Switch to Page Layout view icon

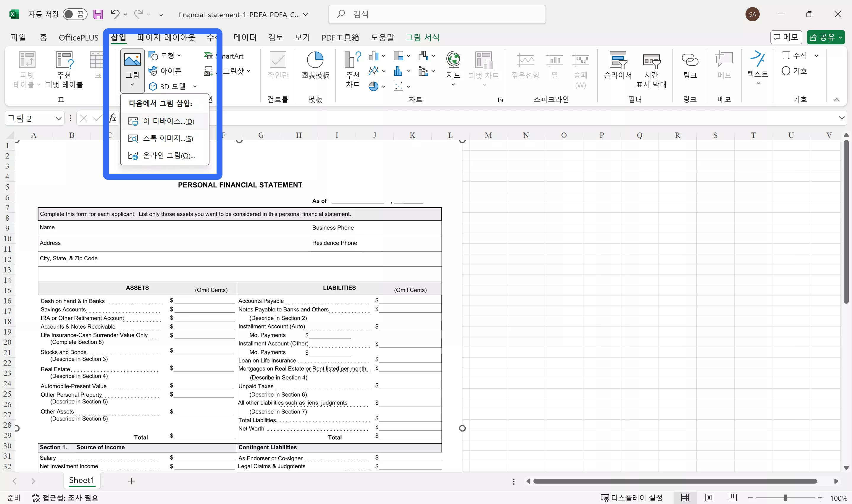click(x=709, y=497)
